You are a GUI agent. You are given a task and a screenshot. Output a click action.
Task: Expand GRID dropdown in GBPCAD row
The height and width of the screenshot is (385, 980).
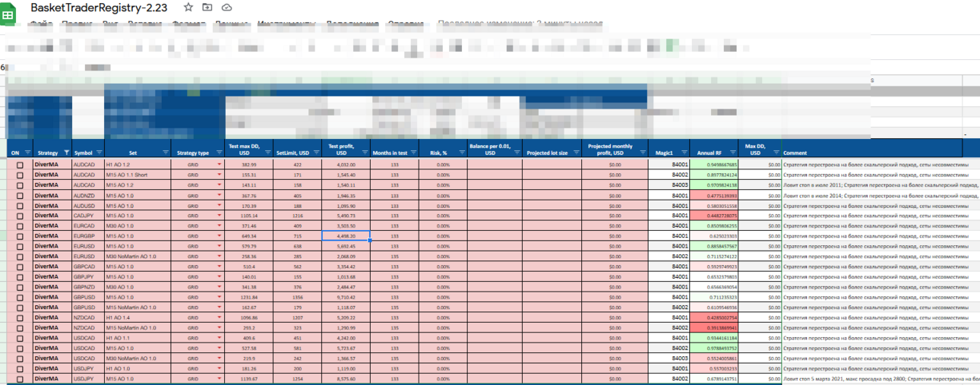(220, 267)
